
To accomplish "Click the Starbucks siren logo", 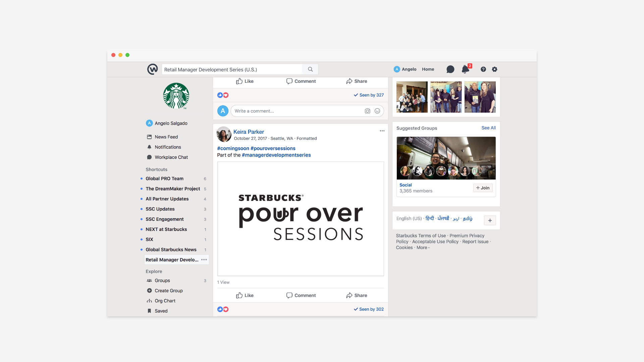I will pyautogui.click(x=176, y=96).
